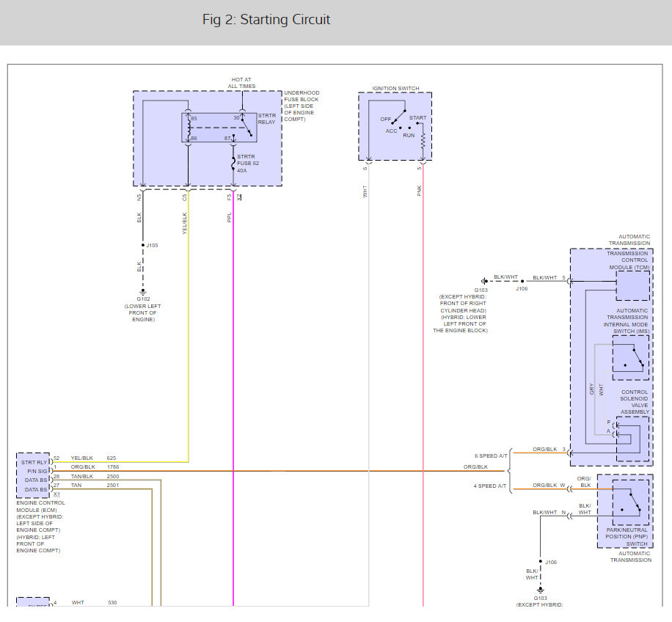672x622 pixels.
Task: Click the J105 splice dot on BLK wire
Action: click(142, 246)
